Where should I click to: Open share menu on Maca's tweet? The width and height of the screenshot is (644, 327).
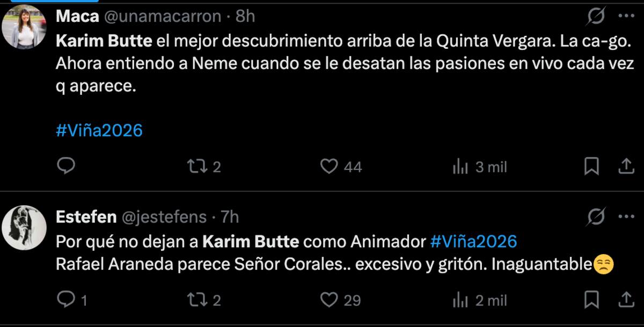tap(627, 167)
